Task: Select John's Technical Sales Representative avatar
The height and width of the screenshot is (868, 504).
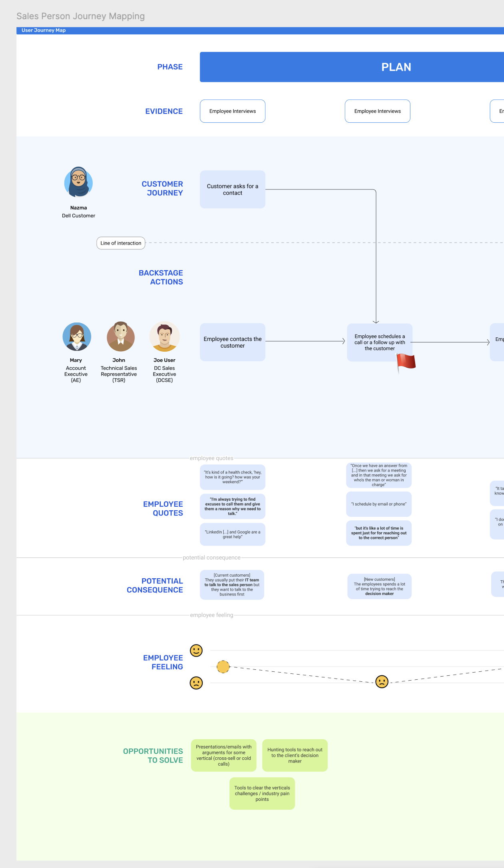Action: (120, 336)
